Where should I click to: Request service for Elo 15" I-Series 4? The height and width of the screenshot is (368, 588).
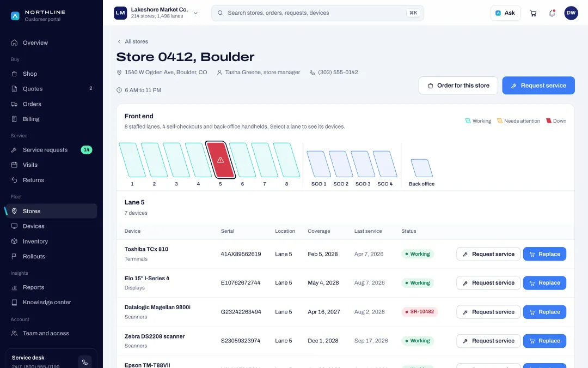pyautogui.click(x=488, y=283)
